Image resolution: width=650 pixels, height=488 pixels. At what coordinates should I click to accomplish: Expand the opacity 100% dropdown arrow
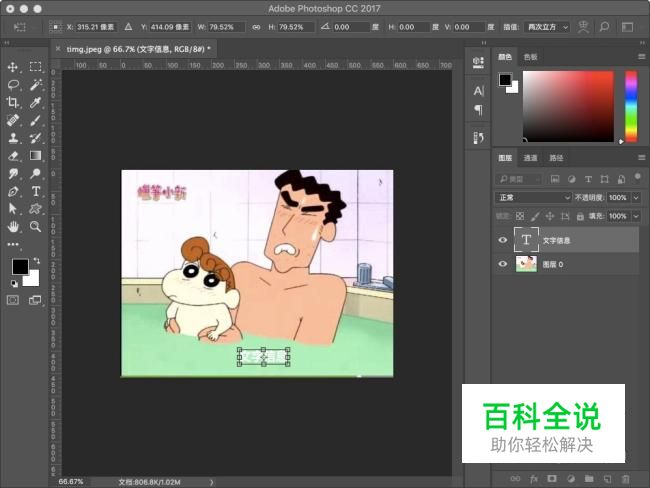[636, 198]
